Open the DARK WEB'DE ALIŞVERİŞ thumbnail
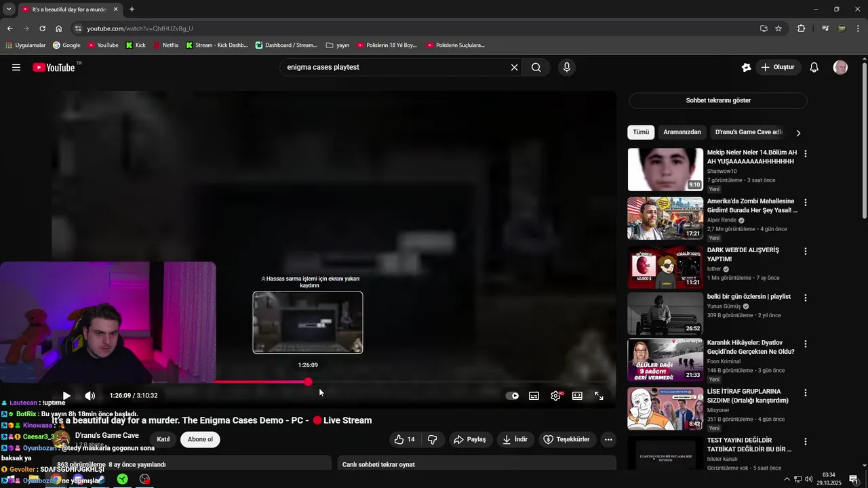 665,267
